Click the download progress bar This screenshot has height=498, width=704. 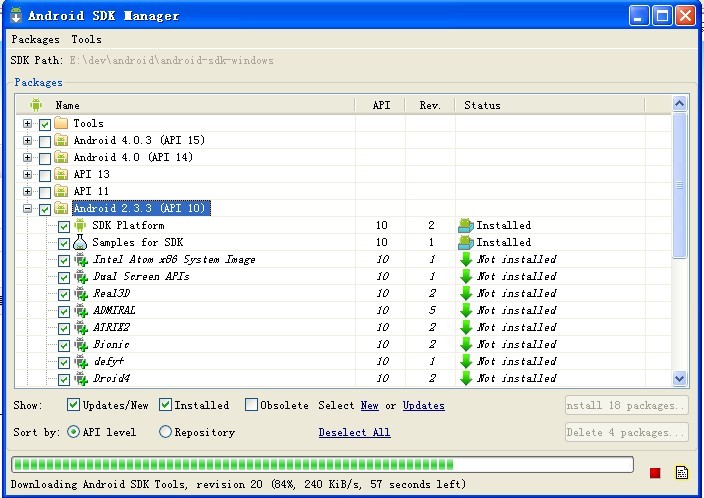322,465
